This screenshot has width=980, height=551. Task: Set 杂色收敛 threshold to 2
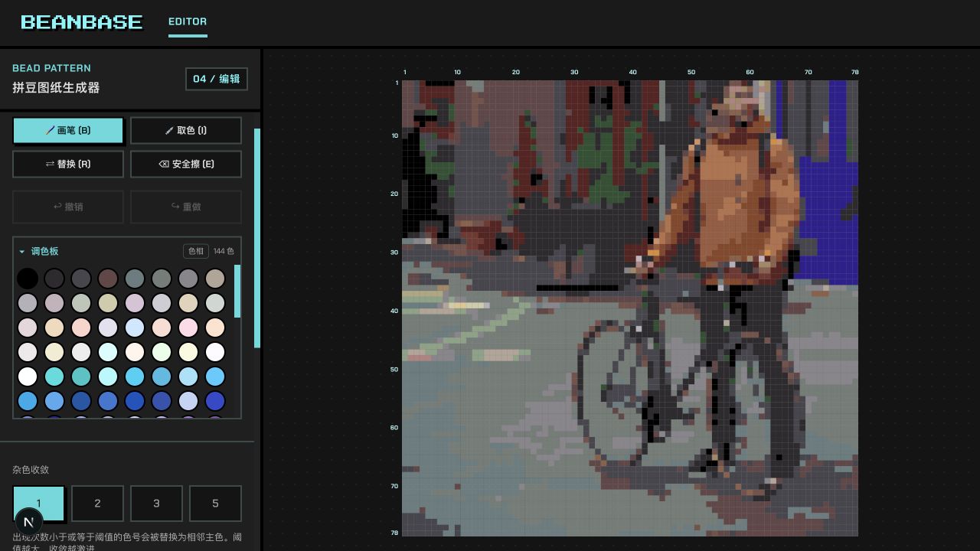97,503
